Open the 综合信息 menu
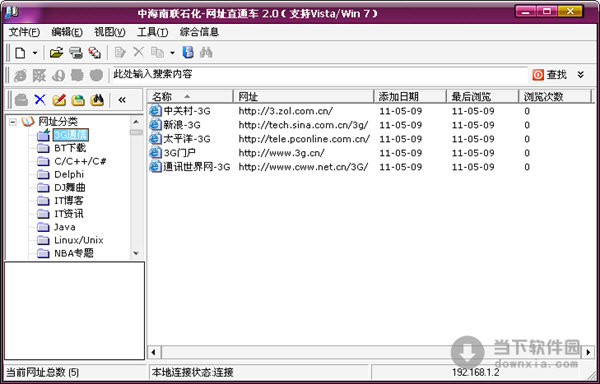The image size is (600, 384). 199,32
